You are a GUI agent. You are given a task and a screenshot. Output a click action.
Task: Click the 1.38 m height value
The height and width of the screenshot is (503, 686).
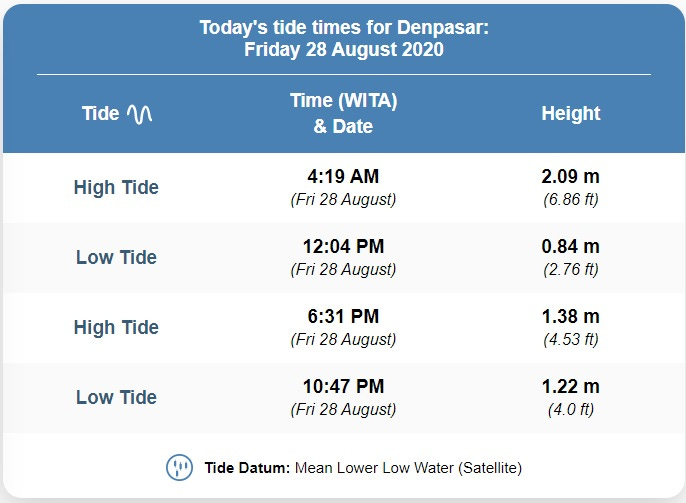point(570,316)
